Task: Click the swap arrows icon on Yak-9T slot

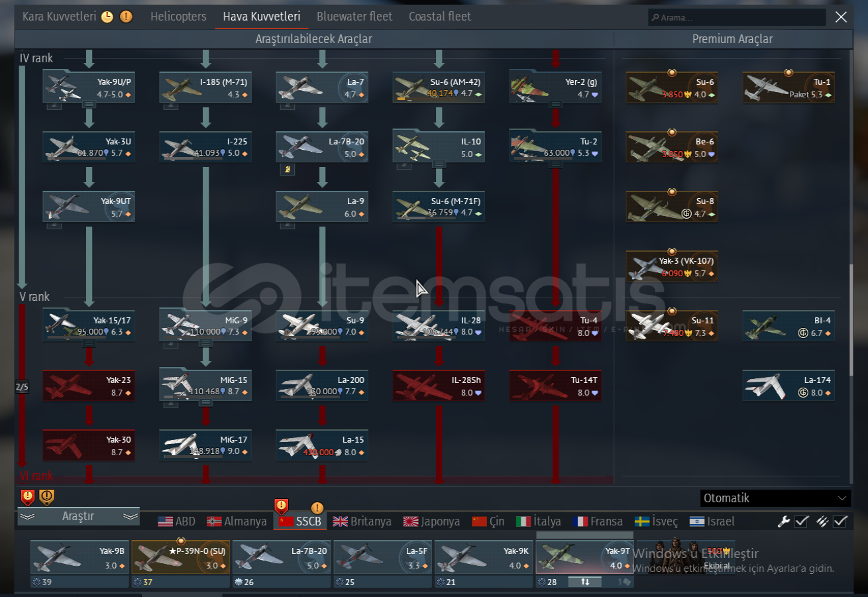Action: (585, 582)
